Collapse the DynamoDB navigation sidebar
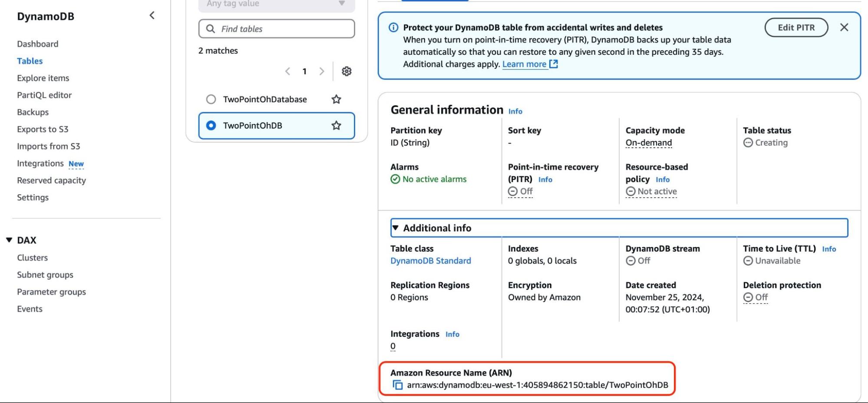 (152, 16)
